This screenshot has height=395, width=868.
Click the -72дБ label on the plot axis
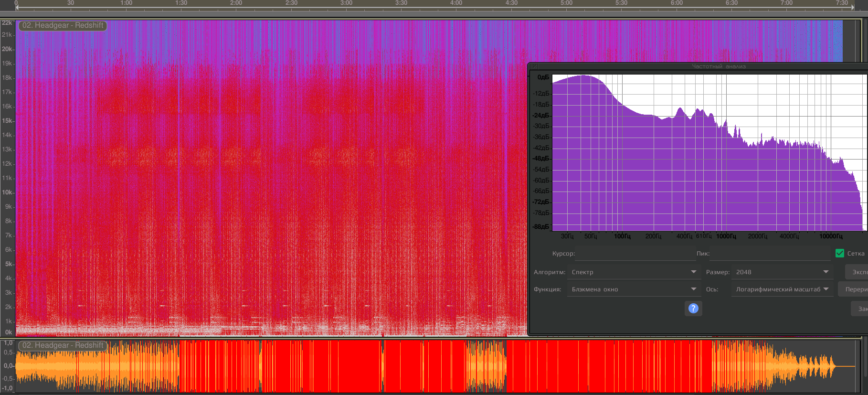pyautogui.click(x=541, y=202)
